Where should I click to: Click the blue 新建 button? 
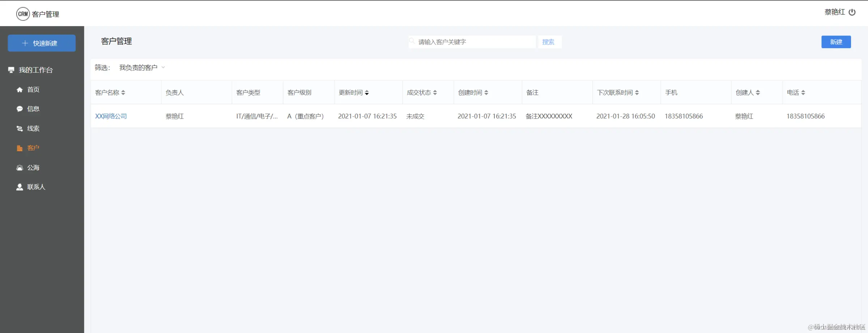pyautogui.click(x=836, y=42)
